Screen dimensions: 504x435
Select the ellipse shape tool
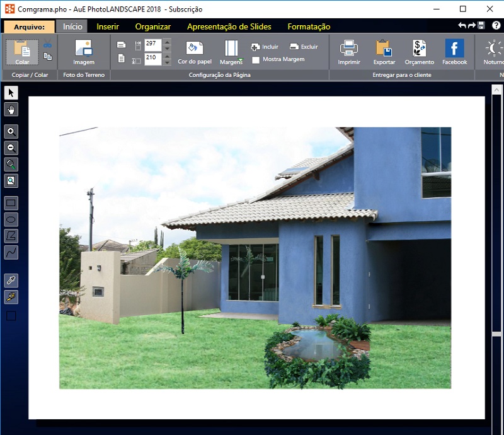click(11, 219)
